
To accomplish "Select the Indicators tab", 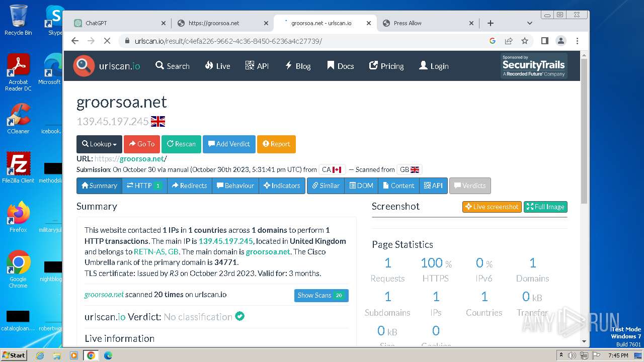I will (x=282, y=186).
